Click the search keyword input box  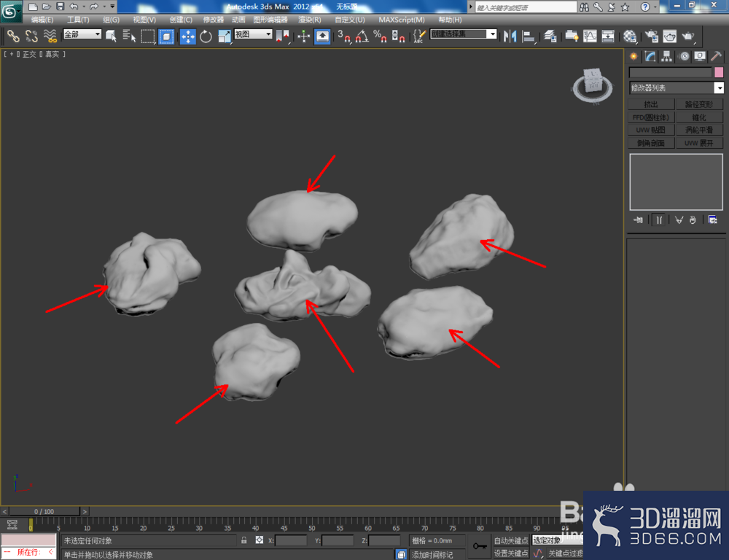click(526, 7)
